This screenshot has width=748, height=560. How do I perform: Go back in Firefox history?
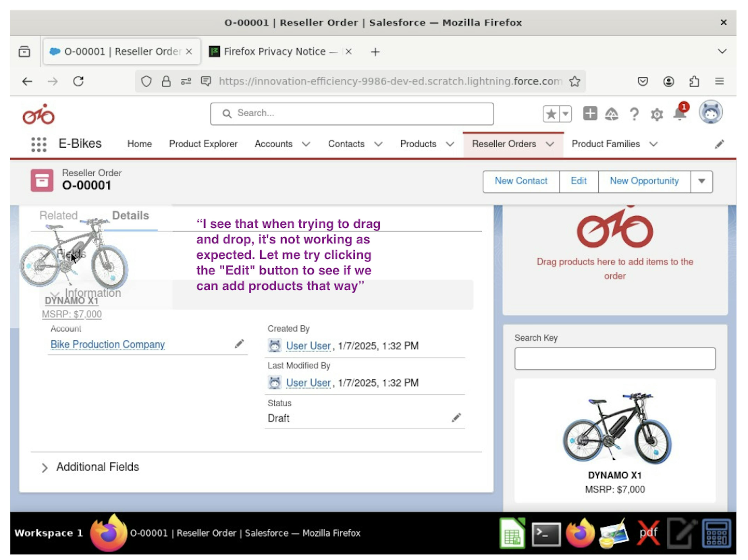tap(27, 81)
